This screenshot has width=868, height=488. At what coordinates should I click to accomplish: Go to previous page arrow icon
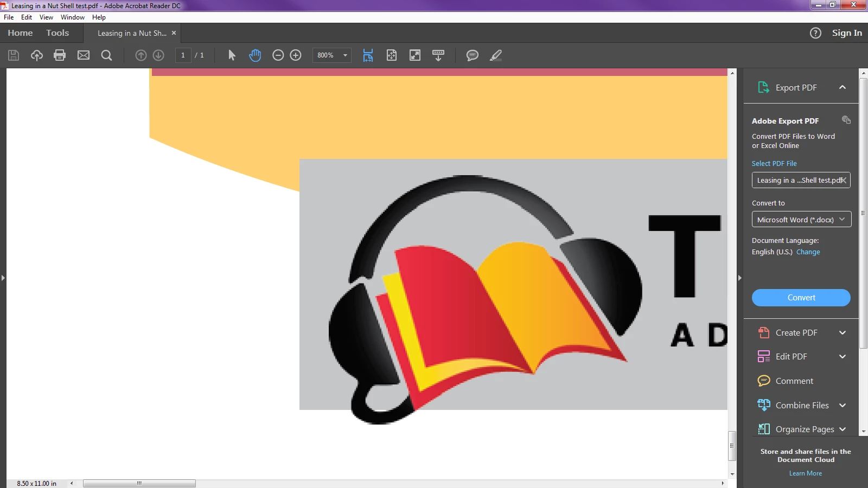pos(141,55)
